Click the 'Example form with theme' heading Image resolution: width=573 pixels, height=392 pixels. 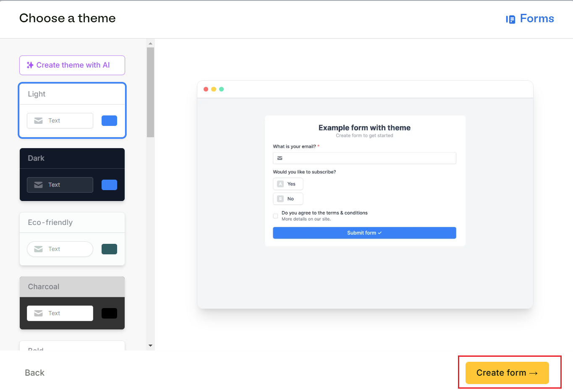click(364, 128)
